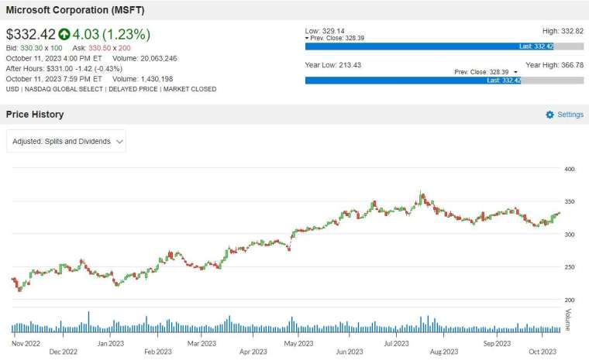
Task: Click the green up-arrow price change icon
Action: pyautogui.click(x=64, y=34)
